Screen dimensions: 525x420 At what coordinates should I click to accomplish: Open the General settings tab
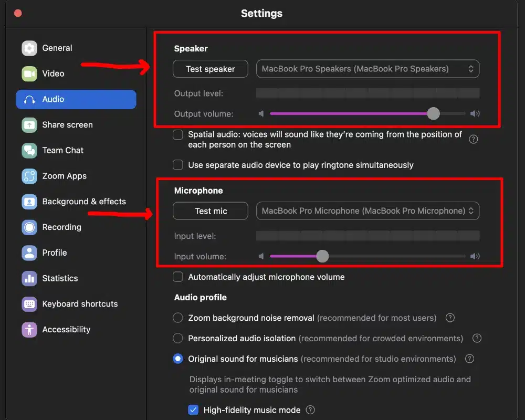tap(76, 48)
